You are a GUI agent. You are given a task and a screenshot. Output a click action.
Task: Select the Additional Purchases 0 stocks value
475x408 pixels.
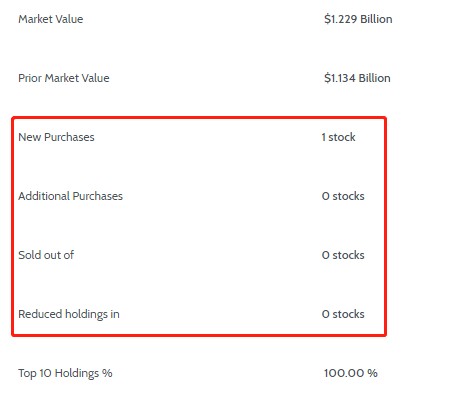(343, 196)
